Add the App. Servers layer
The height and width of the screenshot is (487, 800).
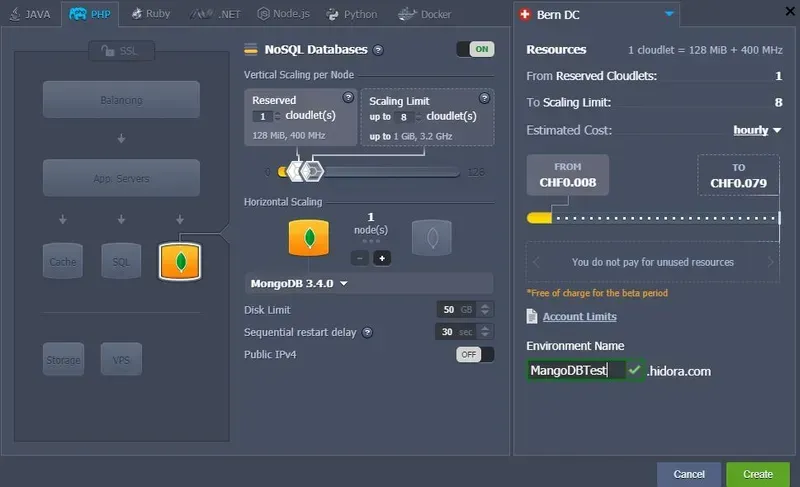pos(121,178)
